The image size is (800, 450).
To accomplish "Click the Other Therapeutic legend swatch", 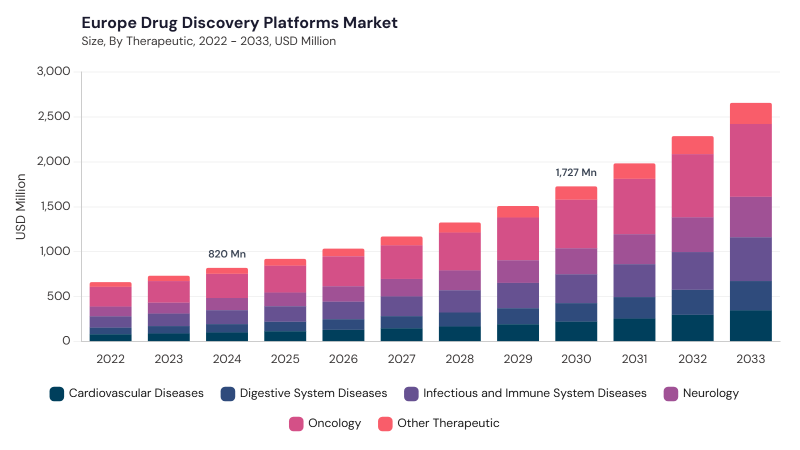I will (x=385, y=423).
